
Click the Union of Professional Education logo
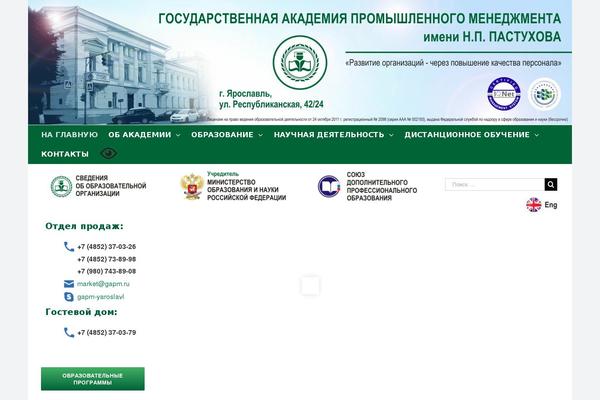329,186
